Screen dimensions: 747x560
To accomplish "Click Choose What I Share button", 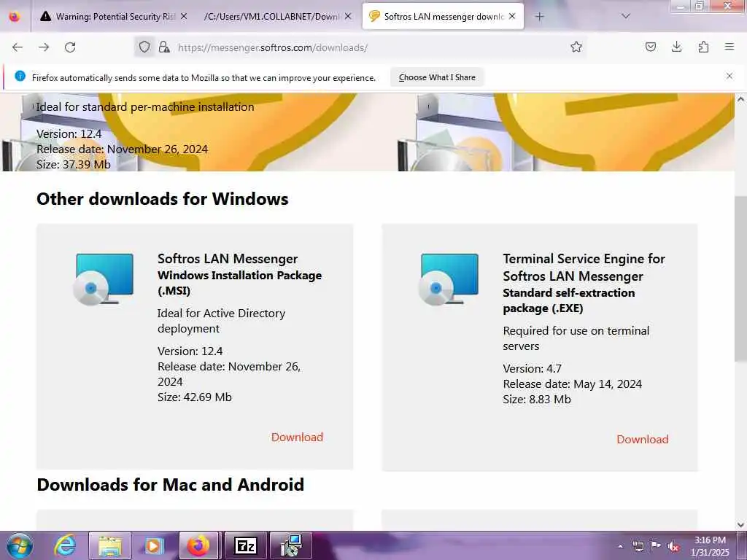I will click(x=437, y=77).
